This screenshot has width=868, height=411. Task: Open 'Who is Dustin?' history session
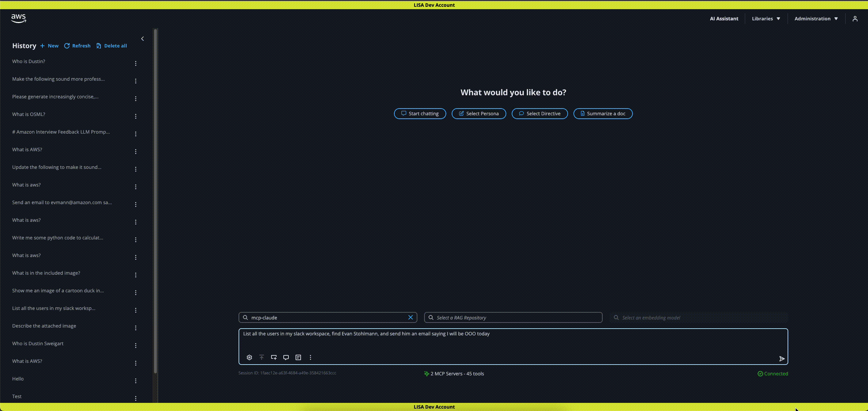click(29, 61)
